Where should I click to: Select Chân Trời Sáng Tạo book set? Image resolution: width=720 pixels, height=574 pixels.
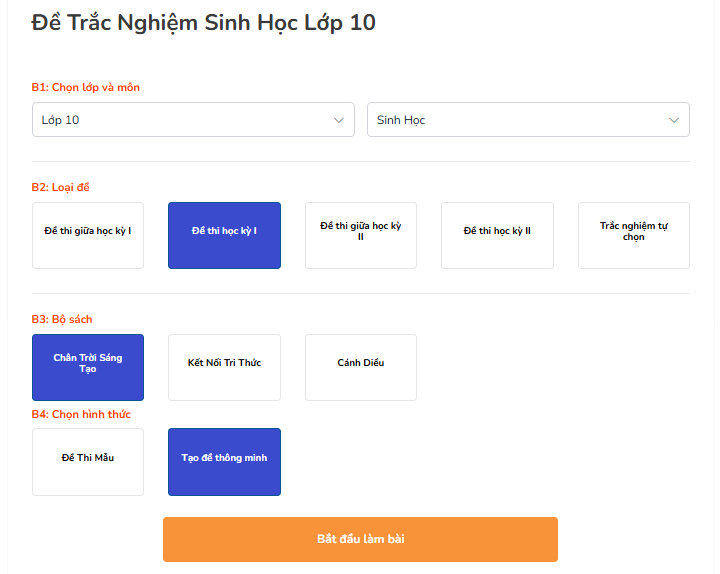point(88,367)
